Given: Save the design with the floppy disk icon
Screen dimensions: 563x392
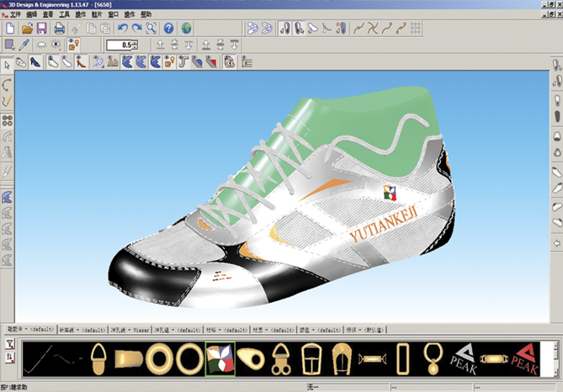Looking at the screenshot, I should coord(42,28).
